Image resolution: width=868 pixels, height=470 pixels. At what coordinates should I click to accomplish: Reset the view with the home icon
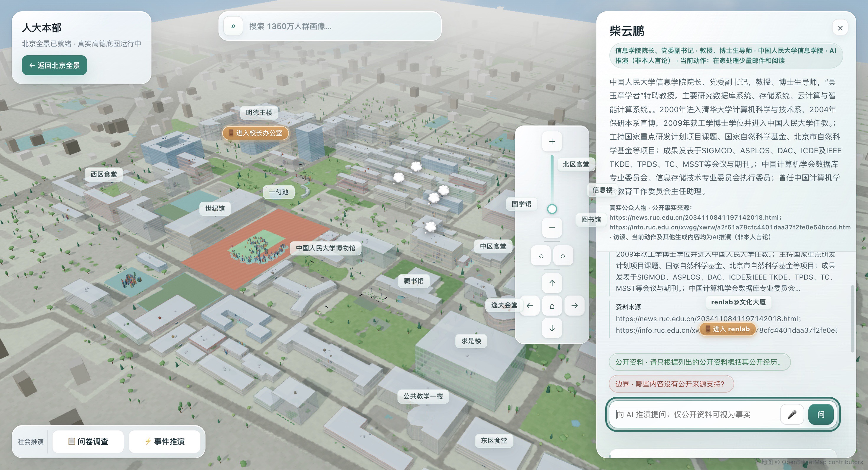[552, 306]
